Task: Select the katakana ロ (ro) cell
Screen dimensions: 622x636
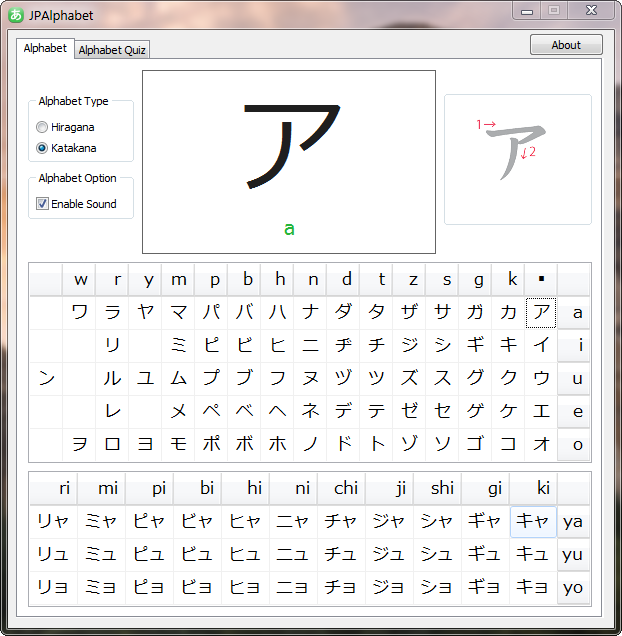Action: point(112,444)
